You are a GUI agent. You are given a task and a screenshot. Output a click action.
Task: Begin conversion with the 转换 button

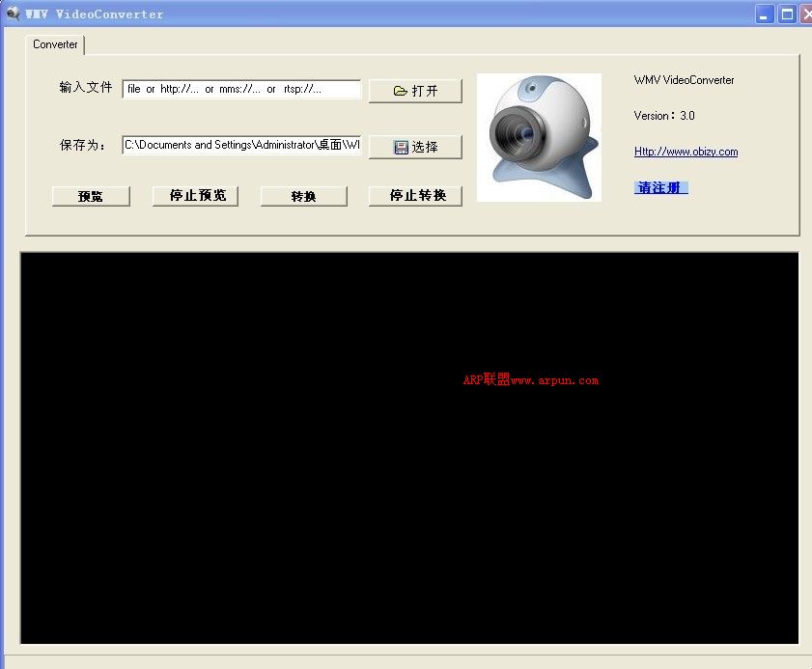(x=303, y=196)
